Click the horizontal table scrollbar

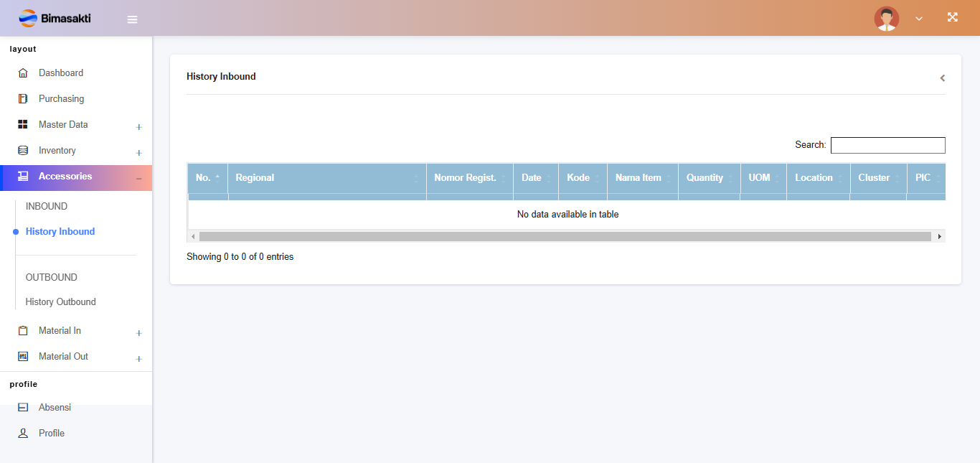coord(564,236)
